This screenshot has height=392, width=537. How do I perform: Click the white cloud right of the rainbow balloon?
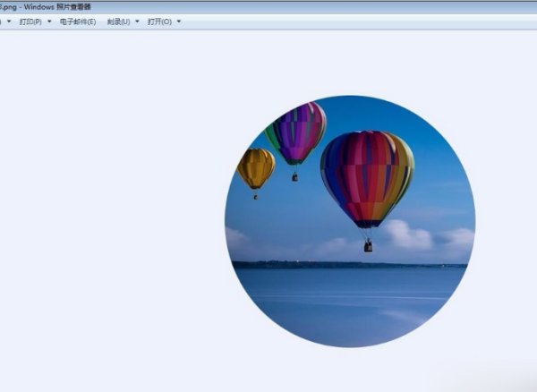[407, 235]
